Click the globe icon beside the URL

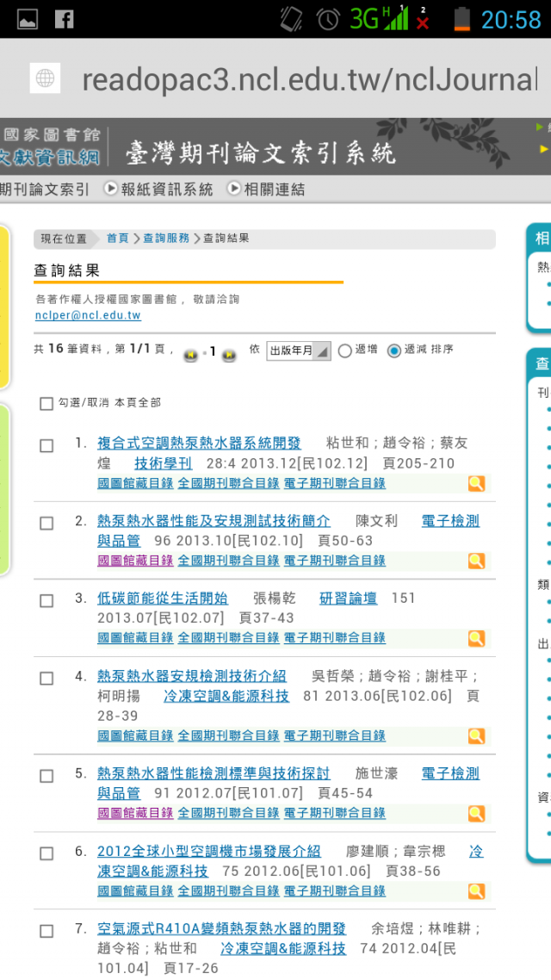point(45,78)
